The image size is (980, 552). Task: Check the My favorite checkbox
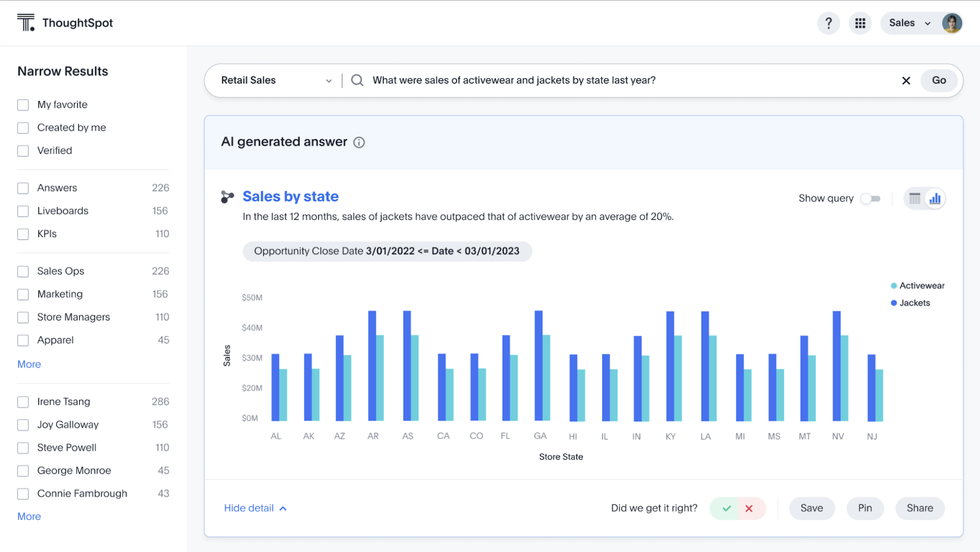tap(23, 105)
